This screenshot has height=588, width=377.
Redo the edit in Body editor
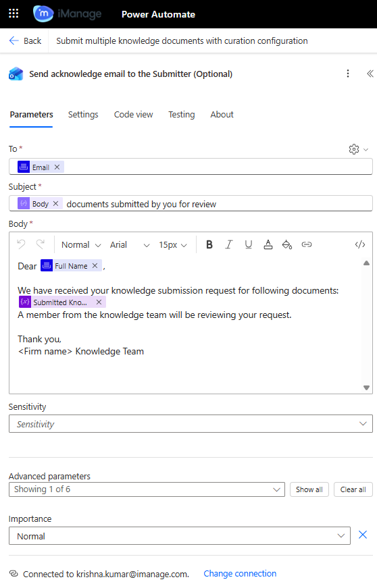tap(41, 244)
